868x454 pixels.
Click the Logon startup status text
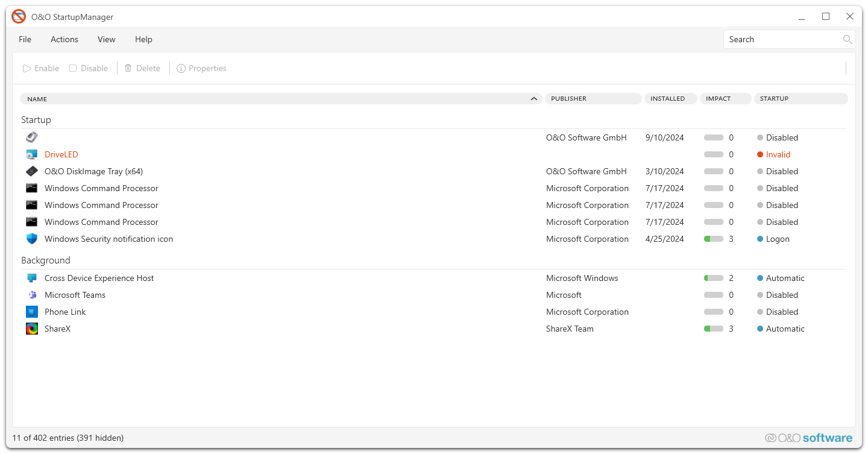point(778,239)
